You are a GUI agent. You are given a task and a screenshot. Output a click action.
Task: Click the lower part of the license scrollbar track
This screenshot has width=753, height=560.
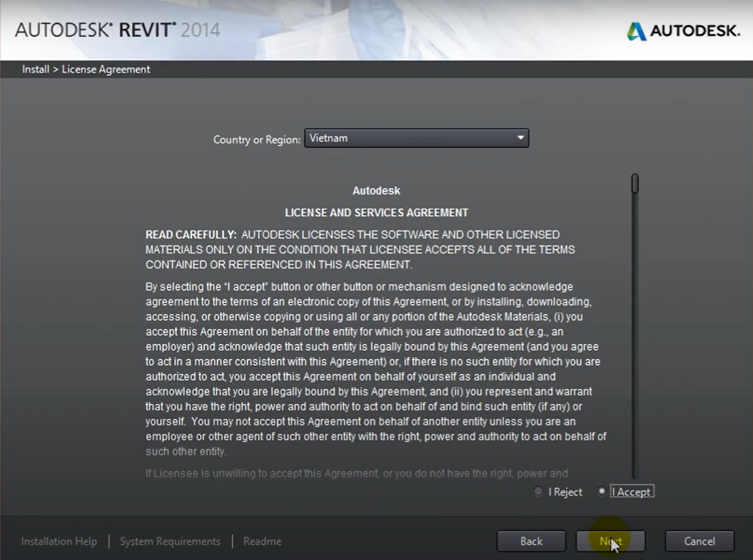[635, 407]
